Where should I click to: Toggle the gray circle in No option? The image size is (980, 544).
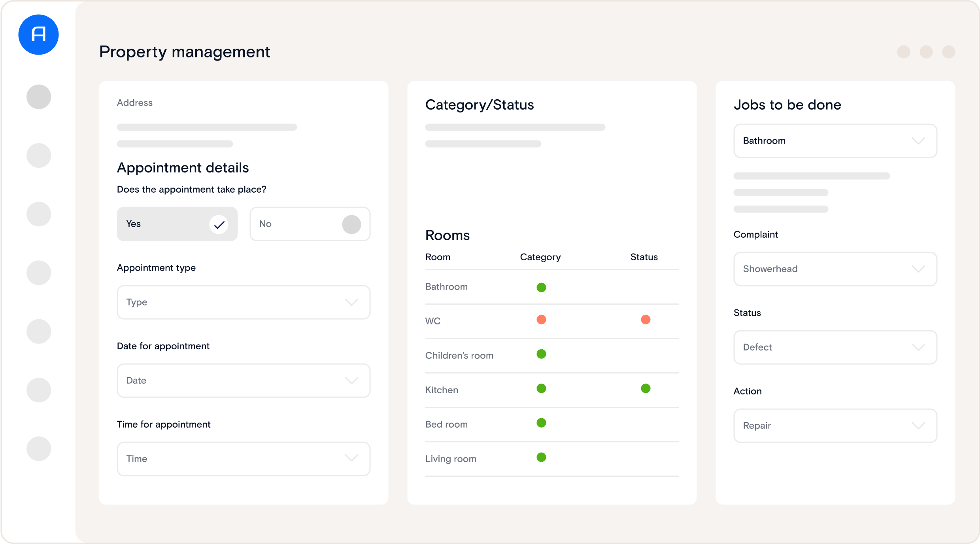click(x=351, y=224)
